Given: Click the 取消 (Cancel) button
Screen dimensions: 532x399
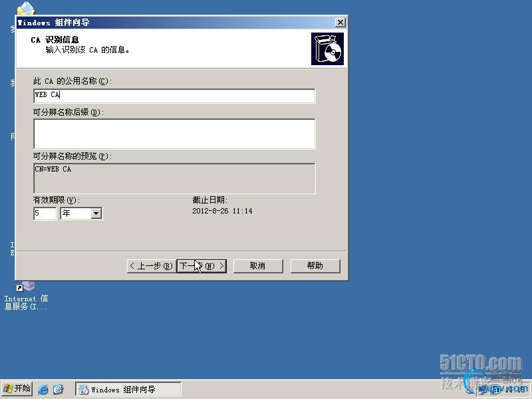Looking at the screenshot, I should tap(258, 266).
